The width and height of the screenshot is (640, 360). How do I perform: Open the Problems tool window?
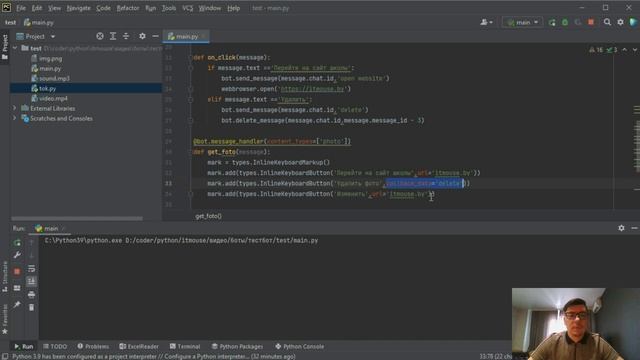click(93, 346)
